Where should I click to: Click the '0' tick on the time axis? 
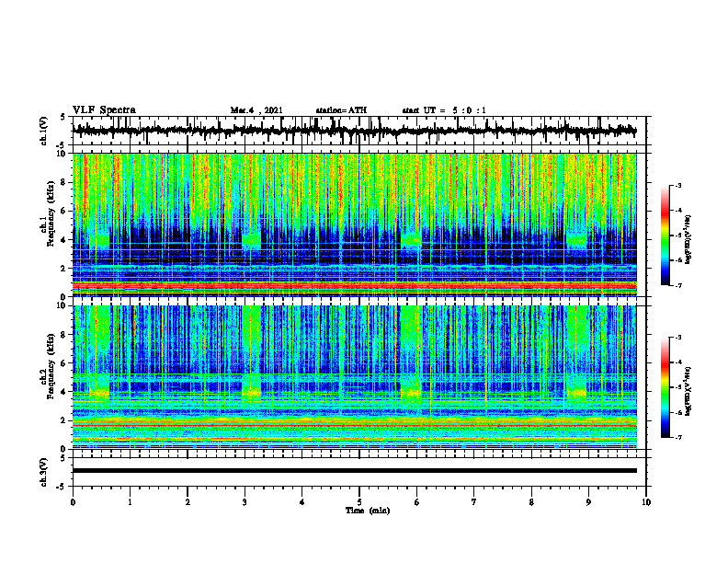click(73, 502)
